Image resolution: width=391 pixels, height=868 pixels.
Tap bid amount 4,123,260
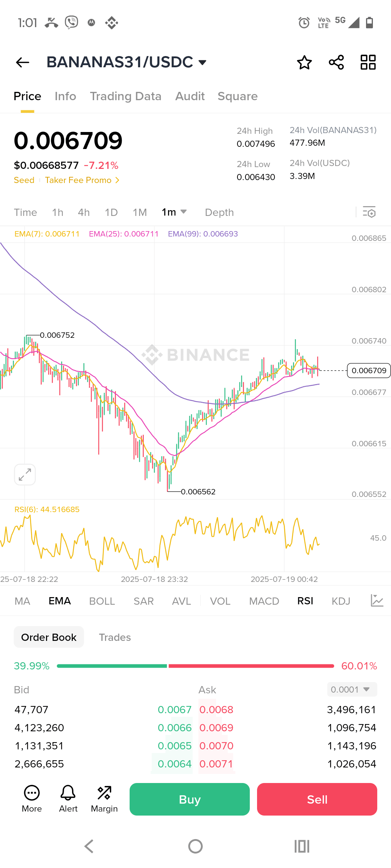coord(39,728)
